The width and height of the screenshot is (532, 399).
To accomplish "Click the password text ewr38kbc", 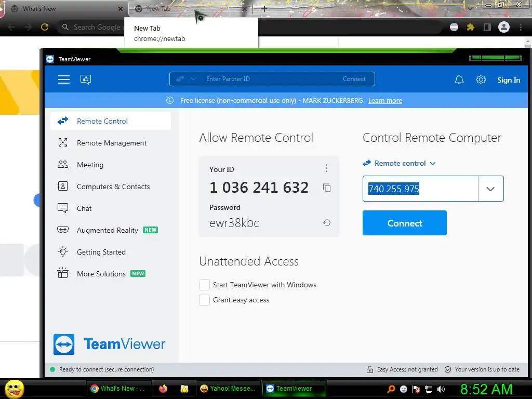I will [234, 223].
